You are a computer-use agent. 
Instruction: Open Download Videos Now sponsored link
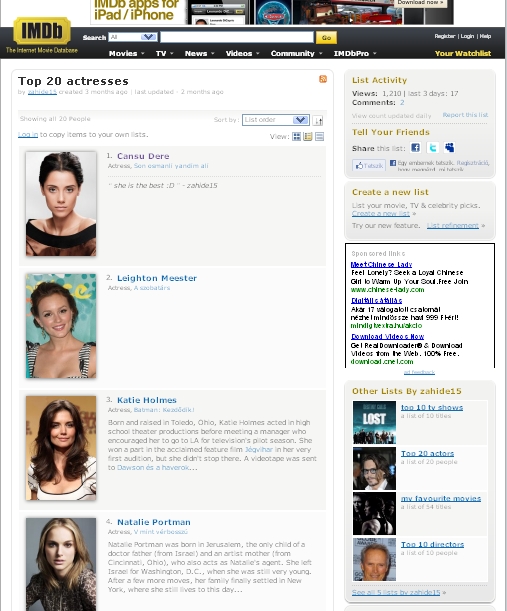point(387,336)
